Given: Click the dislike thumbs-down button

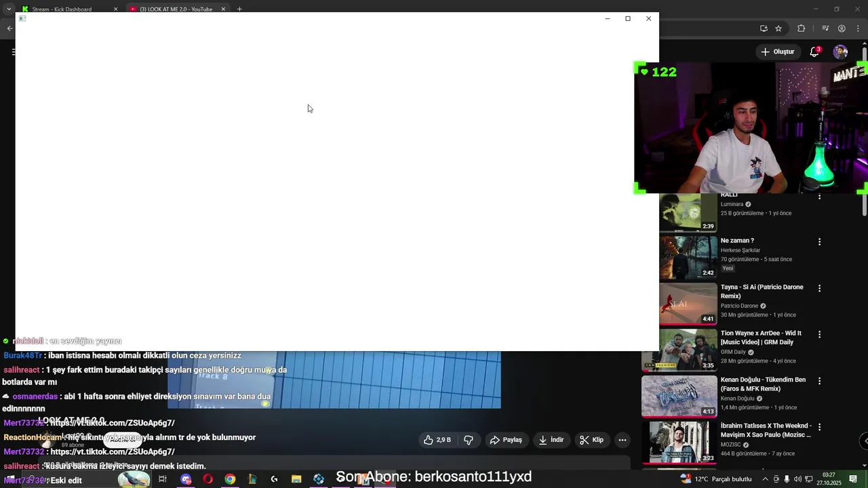Looking at the screenshot, I should pos(469,440).
